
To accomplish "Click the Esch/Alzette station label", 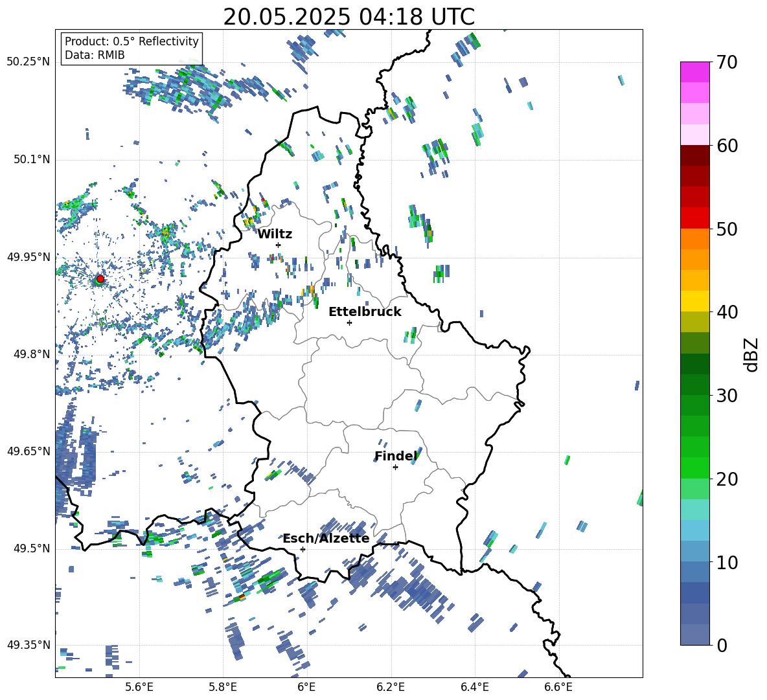I will click(x=326, y=539).
